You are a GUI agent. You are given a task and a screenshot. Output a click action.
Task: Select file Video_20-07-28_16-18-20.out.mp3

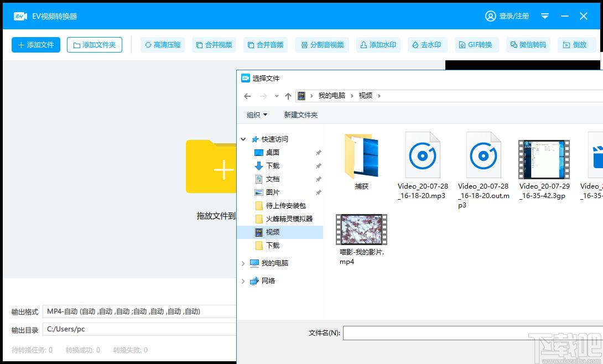tap(484, 171)
